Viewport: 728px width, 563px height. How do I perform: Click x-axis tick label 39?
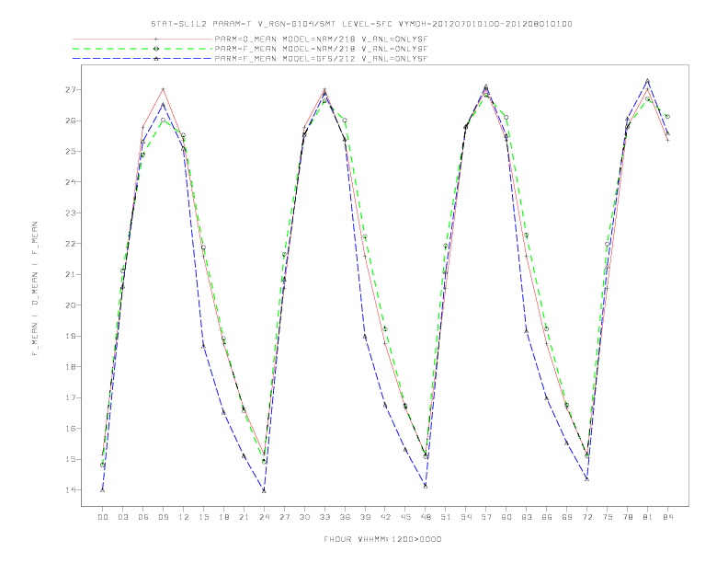[365, 517]
